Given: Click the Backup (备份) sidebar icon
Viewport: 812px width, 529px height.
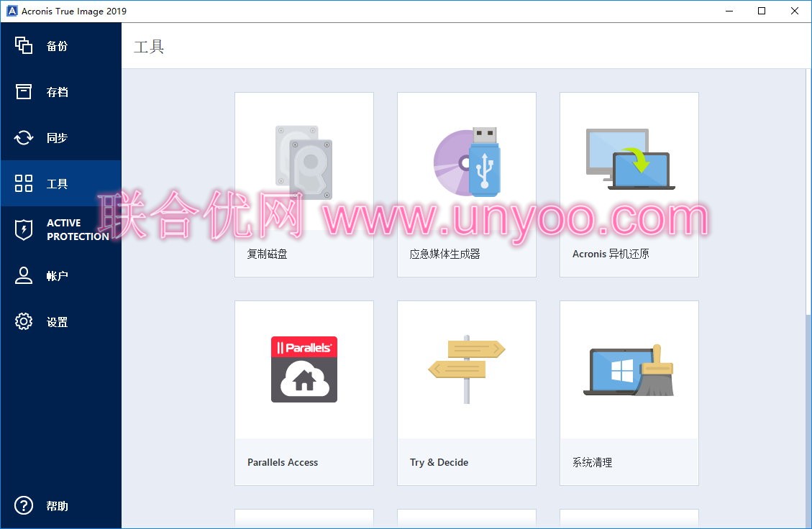Looking at the screenshot, I should (23, 45).
